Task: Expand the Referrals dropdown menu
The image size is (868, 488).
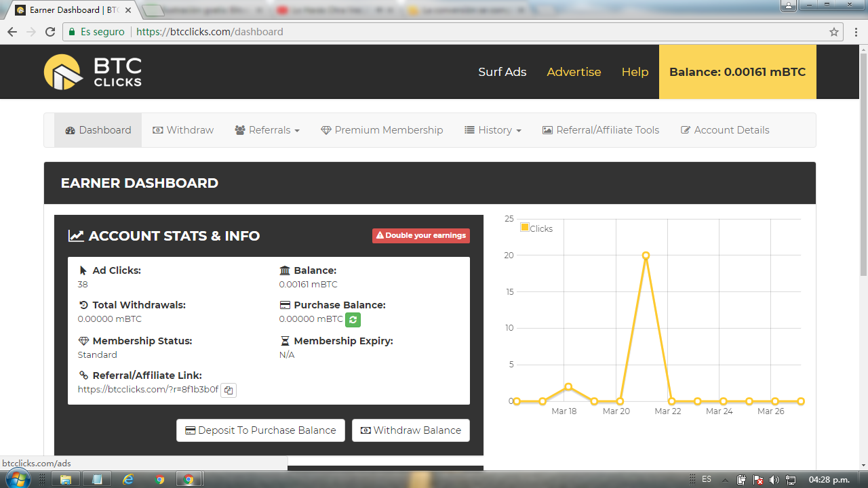Action: pyautogui.click(x=267, y=130)
